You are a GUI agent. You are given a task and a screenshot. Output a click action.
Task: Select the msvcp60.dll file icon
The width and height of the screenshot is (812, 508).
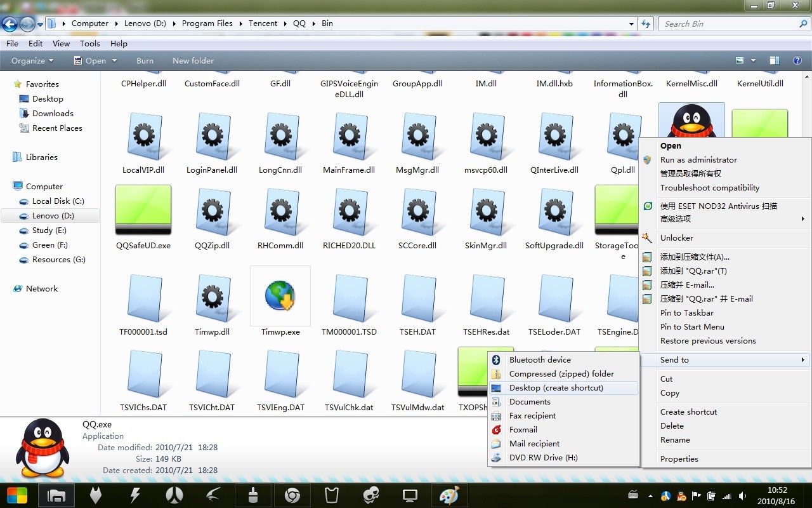[x=486, y=136]
